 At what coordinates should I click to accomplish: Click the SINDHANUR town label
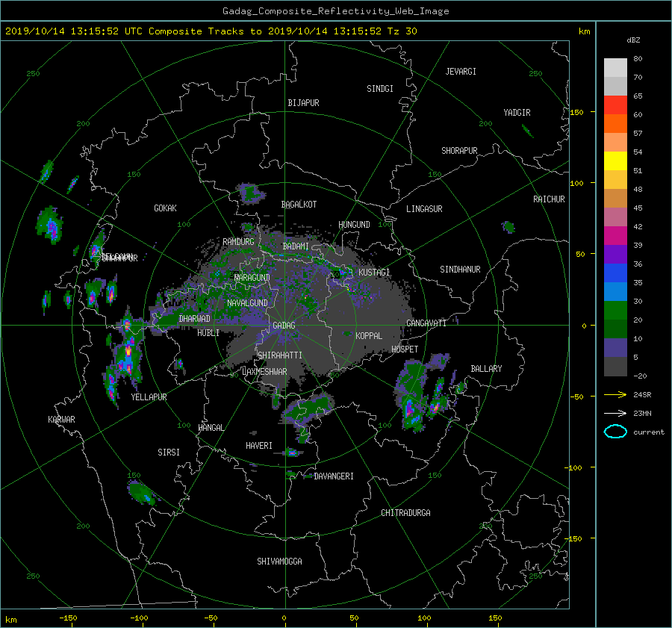tap(460, 270)
